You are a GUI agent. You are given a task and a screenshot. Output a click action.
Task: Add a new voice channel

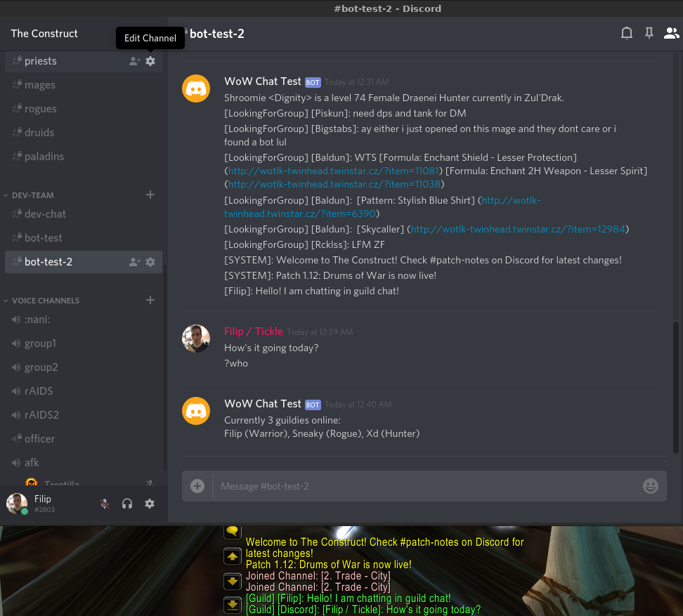150,300
